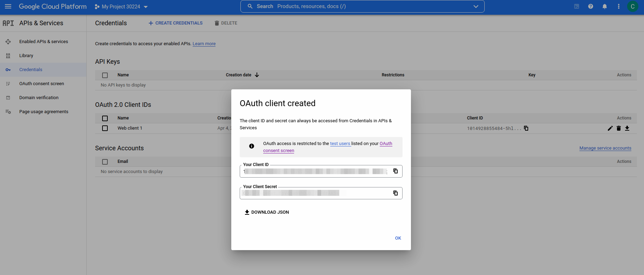Click the info icon in the dialog notice
The height and width of the screenshot is (275, 644).
click(252, 146)
